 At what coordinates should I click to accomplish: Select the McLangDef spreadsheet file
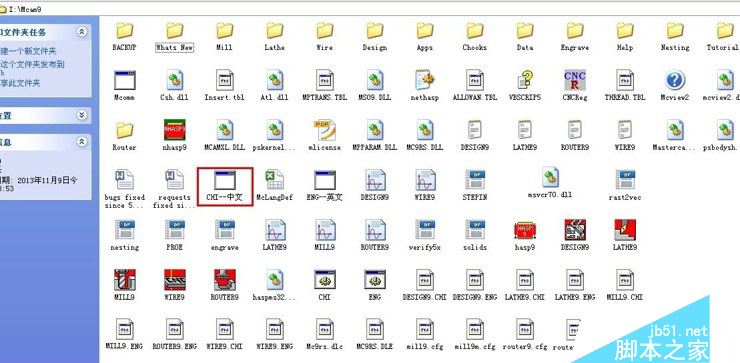(x=275, y=180)
